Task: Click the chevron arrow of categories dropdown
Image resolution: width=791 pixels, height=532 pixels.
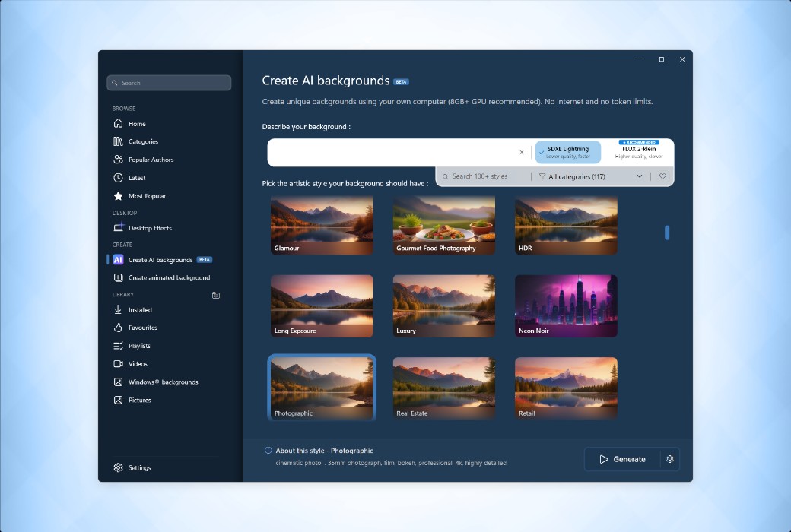Action: click(x=640, y=176)
